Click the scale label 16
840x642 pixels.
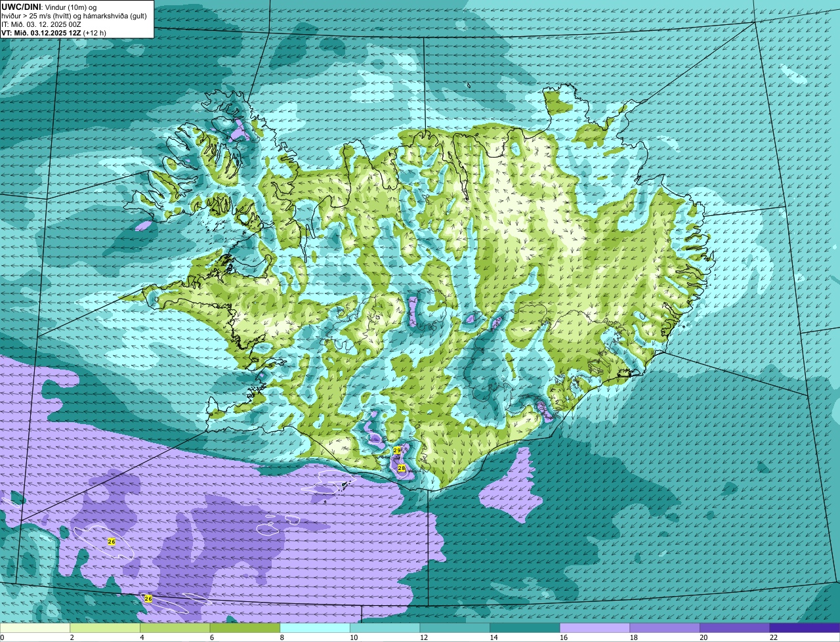coord(564,637)
